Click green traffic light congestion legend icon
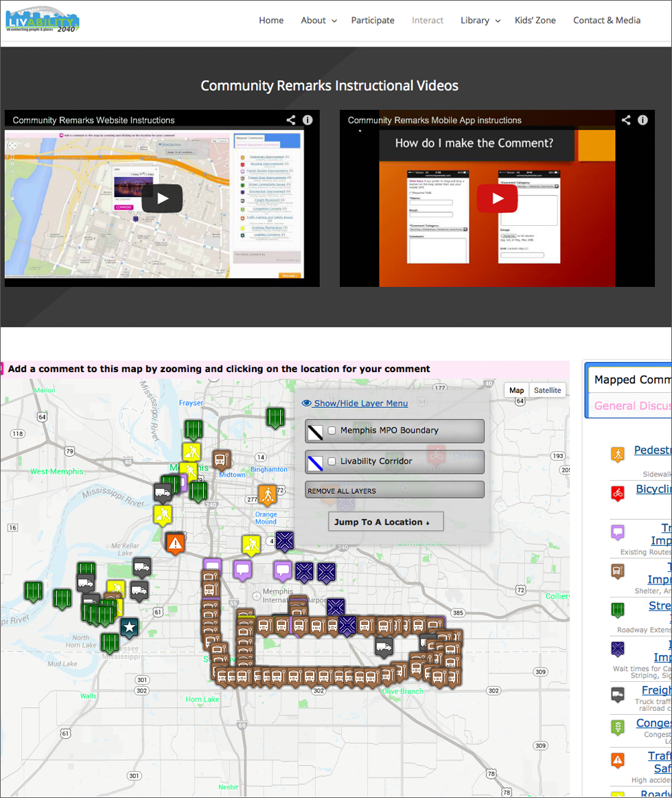The image size is (672, 798). 618,727
